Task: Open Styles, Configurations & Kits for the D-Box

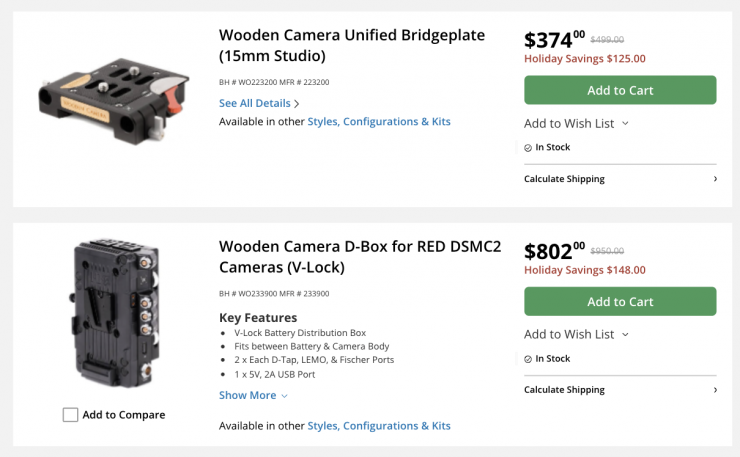Action: (379, 426)
